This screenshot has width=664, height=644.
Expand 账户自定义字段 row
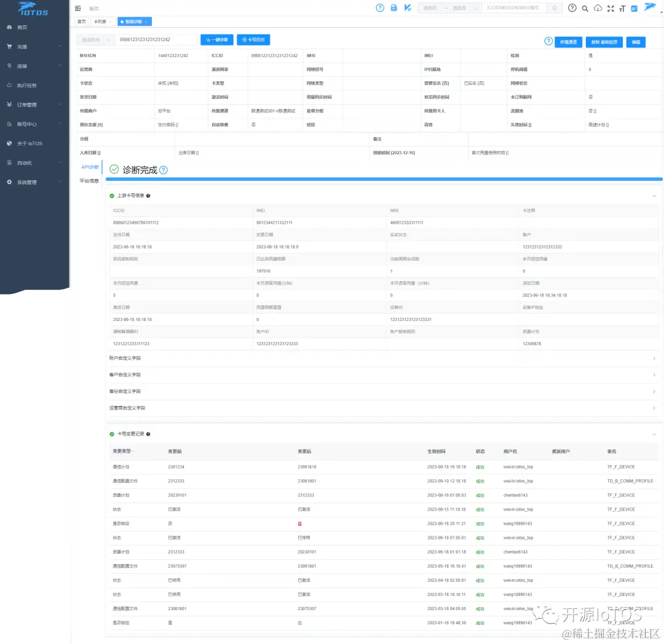pos(383,359)
